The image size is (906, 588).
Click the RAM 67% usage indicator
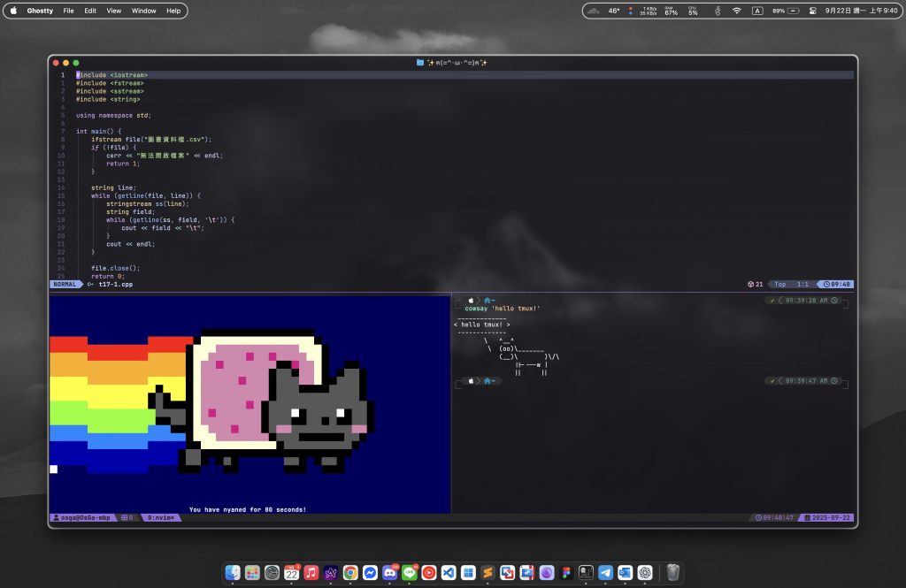[671, 11]
